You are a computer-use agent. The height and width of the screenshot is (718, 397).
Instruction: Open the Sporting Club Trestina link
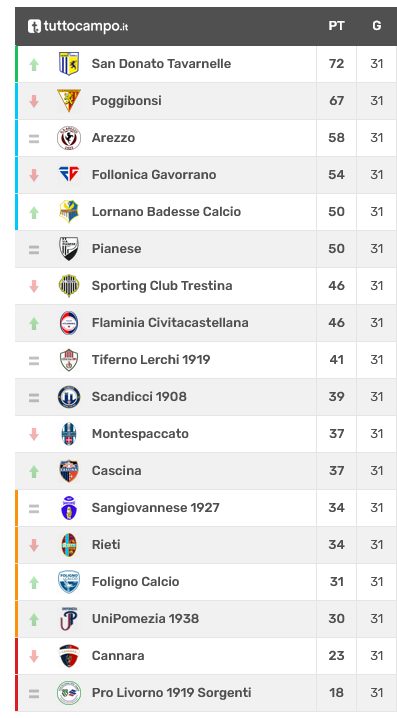click(x=162, y=285)
